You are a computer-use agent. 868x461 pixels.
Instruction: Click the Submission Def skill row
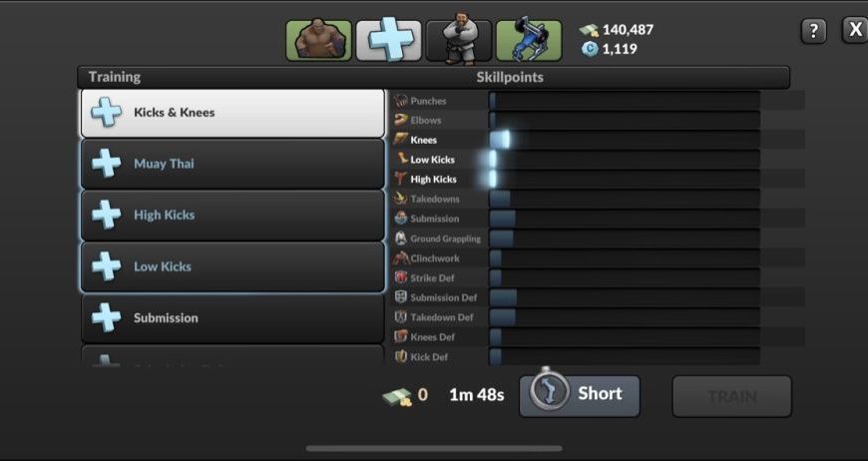point(598,297)
